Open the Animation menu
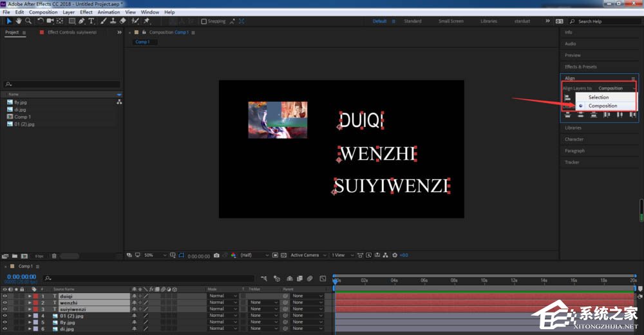644x335 pixels. (108, 12)
